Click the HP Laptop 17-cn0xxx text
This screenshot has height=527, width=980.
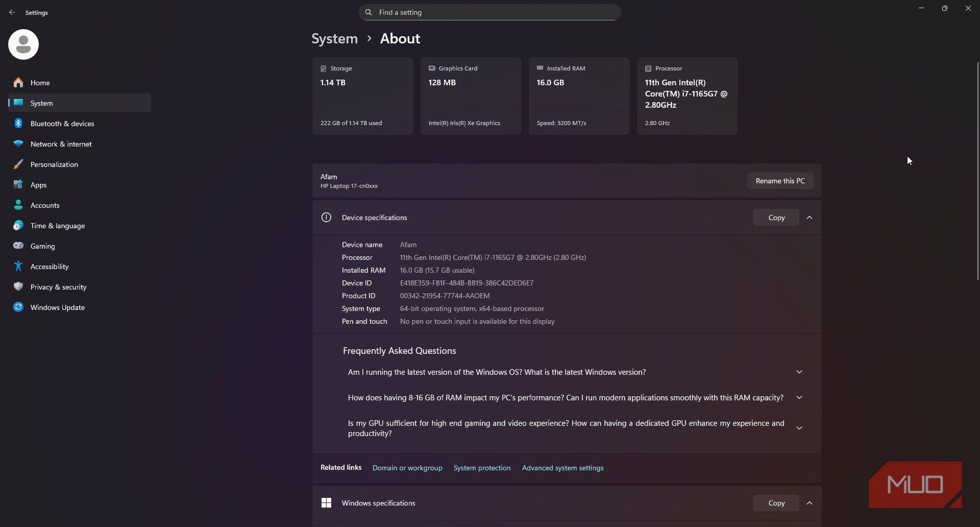click(x=349, y=186)
